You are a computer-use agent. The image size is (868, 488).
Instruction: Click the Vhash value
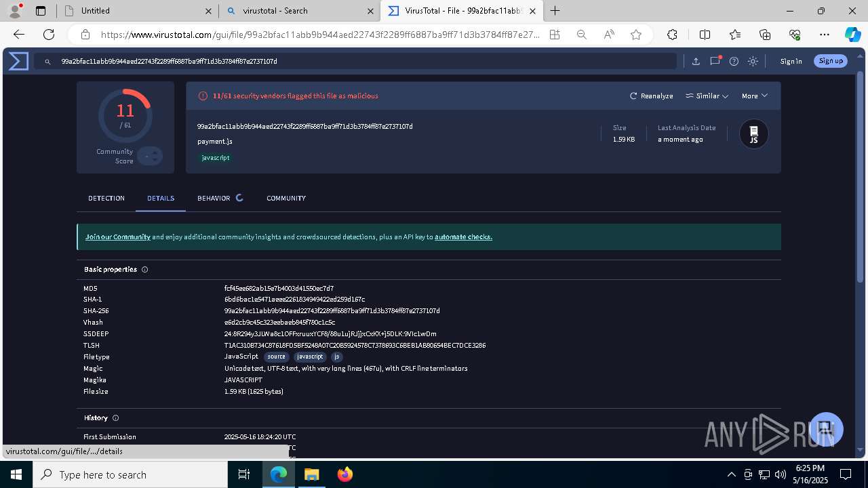coord(279,322)
